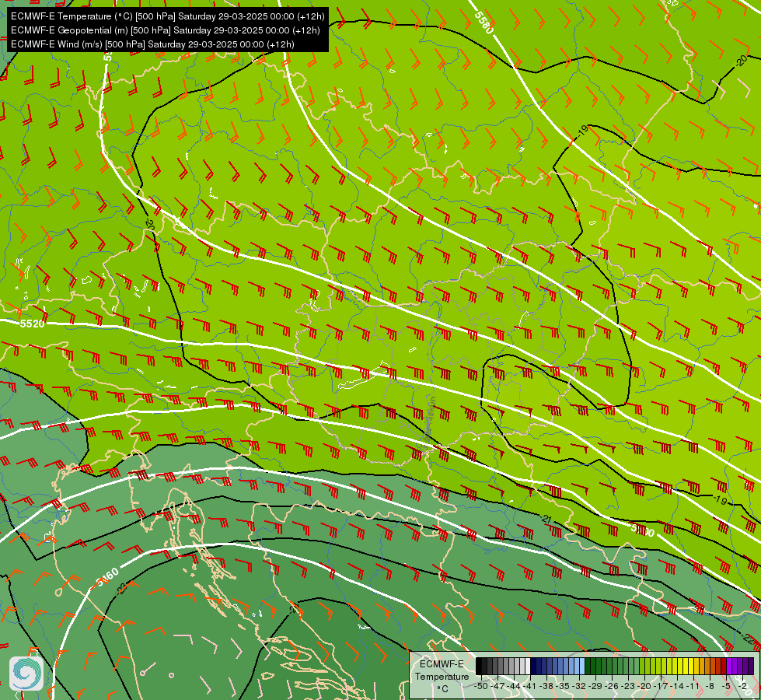The image size is (761, 700).
Task: Click the -5 tick label in legend
Action: click(726, 686)
